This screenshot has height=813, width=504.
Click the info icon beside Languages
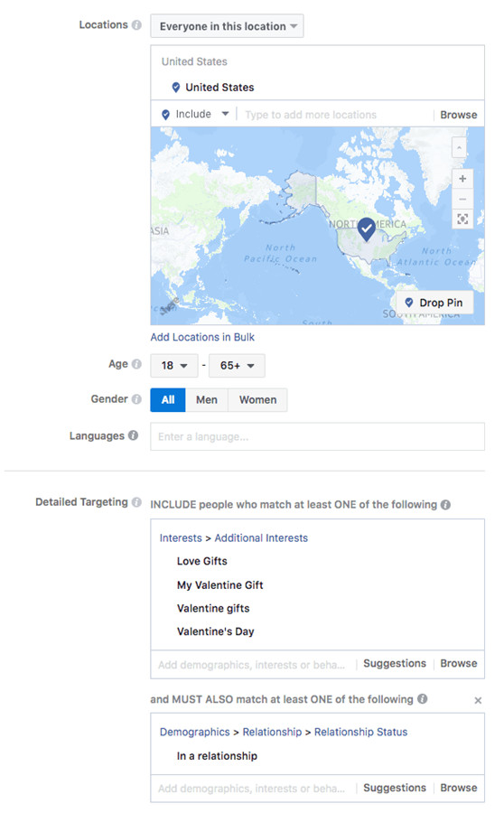click(x=134, y=435)
